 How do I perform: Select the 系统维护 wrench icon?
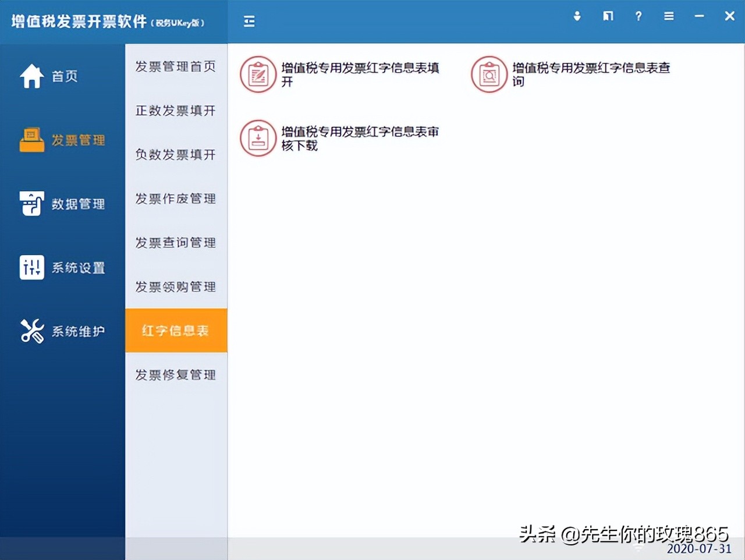click(31, 331)
